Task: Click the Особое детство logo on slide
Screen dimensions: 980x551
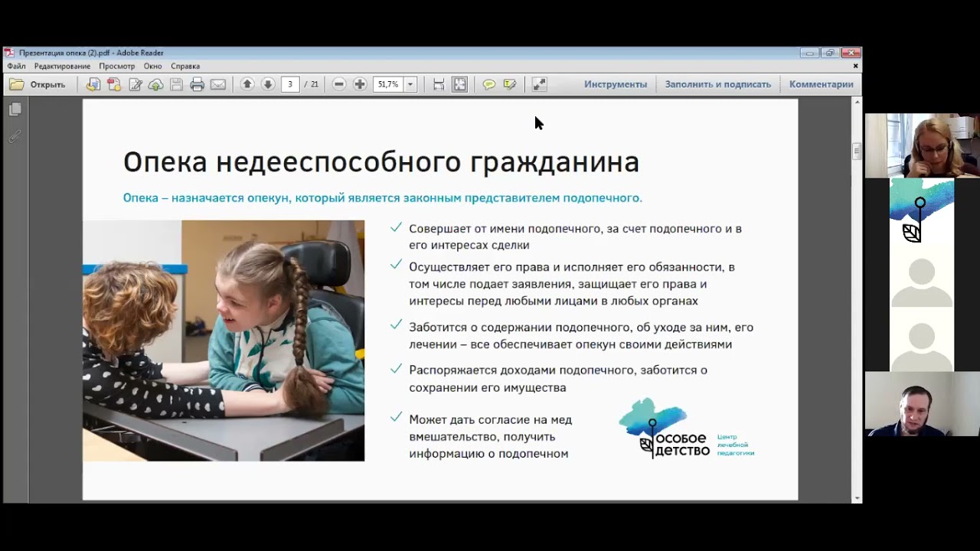Action: (x=686, y=429)
